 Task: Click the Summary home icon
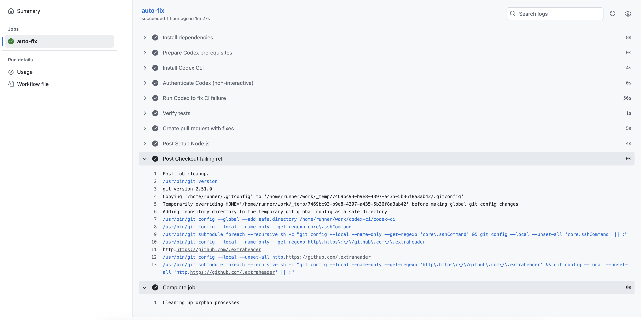(x=11, y=11)
